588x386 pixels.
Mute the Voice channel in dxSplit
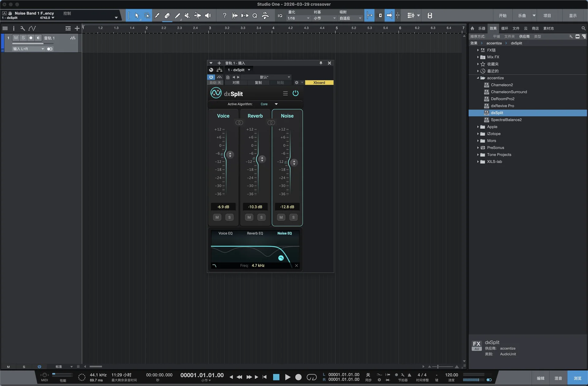pos(217,217)
